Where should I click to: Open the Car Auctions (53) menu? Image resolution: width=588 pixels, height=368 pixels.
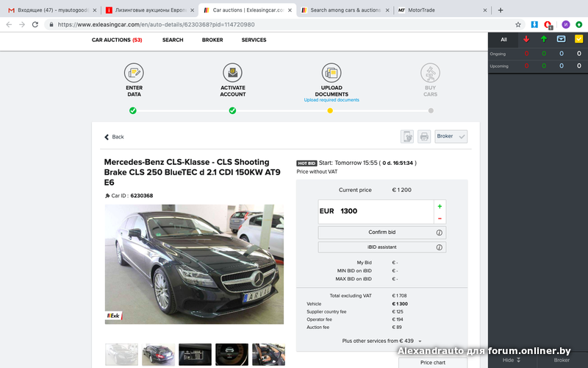pyautogui.click(x=117, y=40)
